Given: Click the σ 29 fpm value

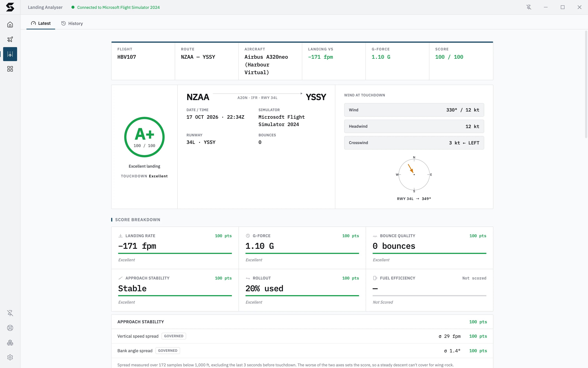Looking at the screenshot, I should 449,336.
